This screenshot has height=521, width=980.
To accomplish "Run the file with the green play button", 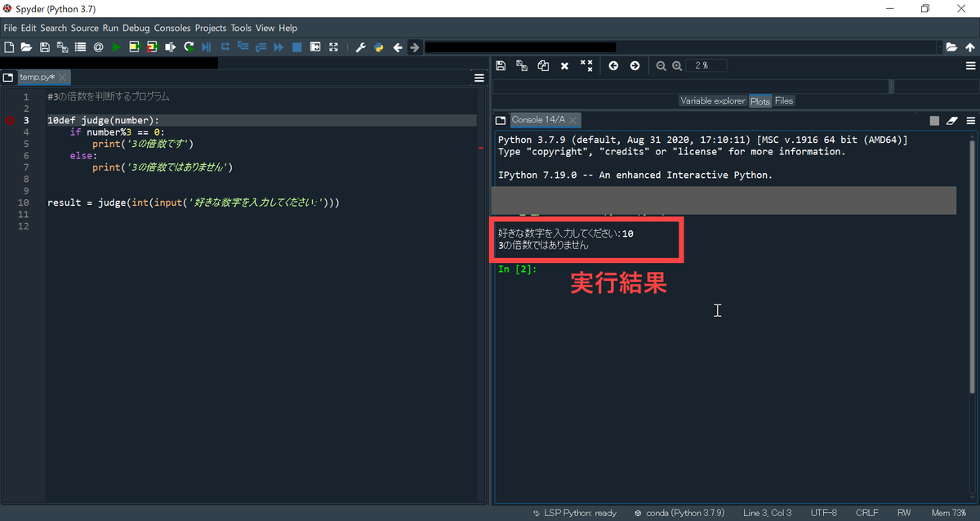I will (x=116, y=47).
